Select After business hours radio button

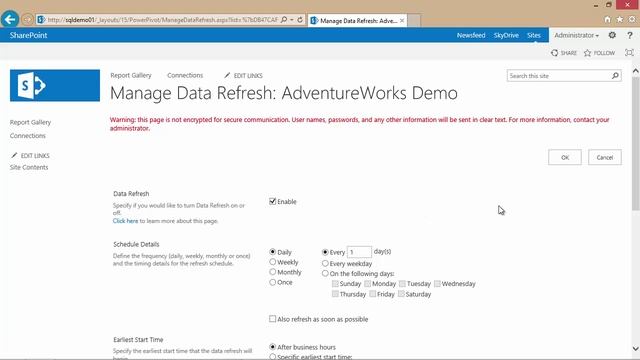coord(273,347)
